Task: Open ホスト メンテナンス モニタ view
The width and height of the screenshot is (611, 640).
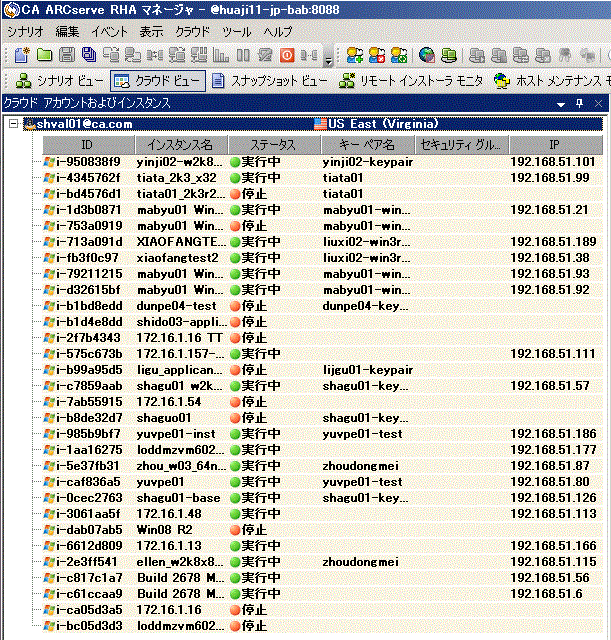Action: (x=552, y=81)
